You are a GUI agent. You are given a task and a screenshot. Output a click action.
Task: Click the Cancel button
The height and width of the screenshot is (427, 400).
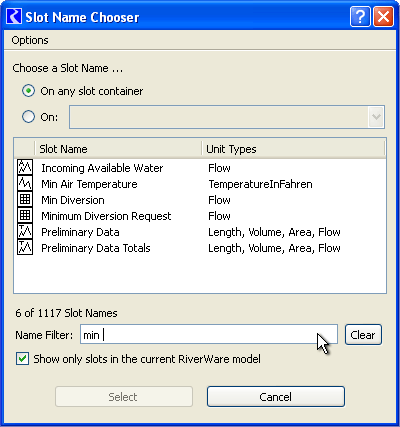(276, 397)
